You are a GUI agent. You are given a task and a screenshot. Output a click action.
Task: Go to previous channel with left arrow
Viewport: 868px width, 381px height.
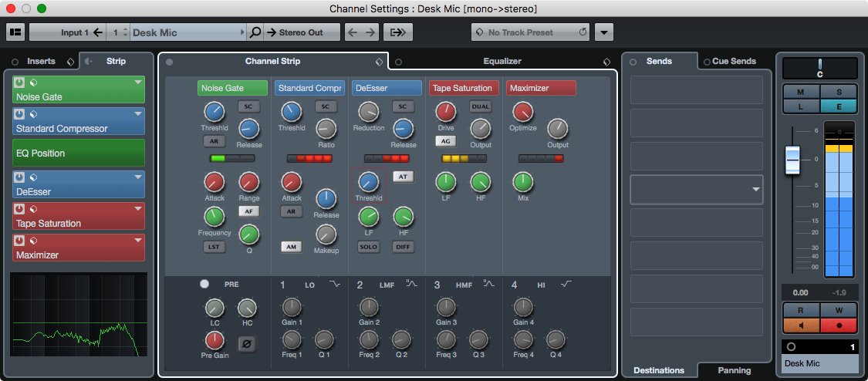pos(352,32)
